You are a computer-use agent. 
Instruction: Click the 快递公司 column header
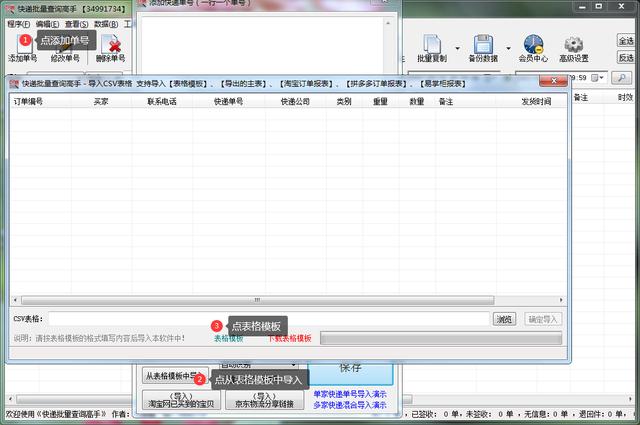pos(295,102)
